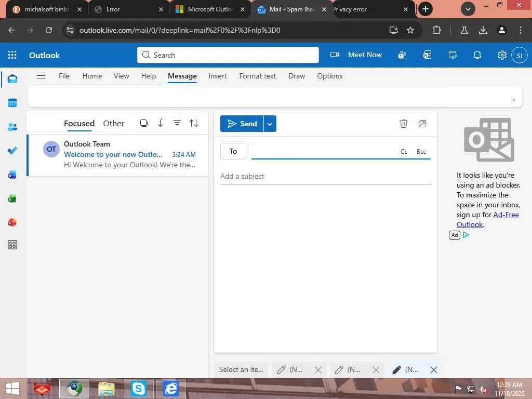Open the Mail module in sidebar

(12, 79)
